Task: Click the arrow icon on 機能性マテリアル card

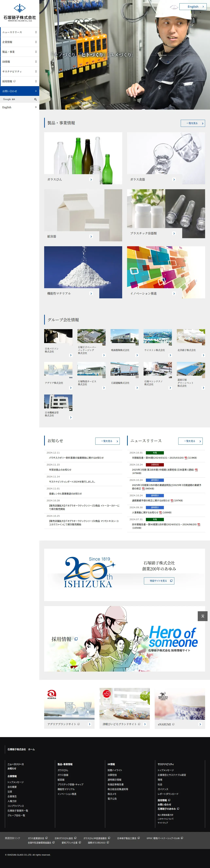Action: coord(91,293)
